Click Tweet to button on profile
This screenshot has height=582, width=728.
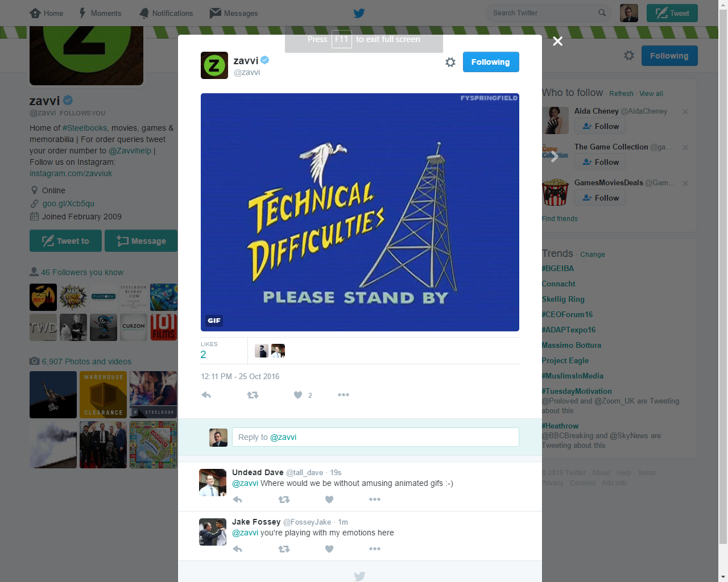tap(65, 241)
